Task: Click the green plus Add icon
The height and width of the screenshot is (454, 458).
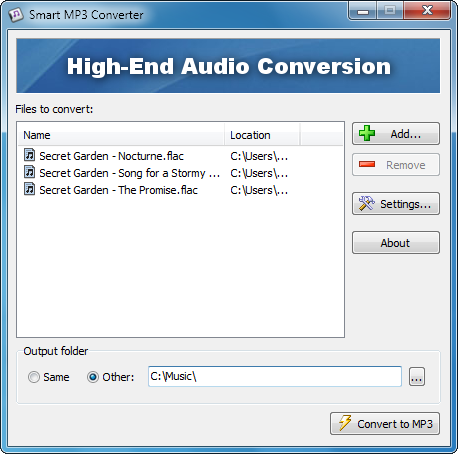Action: point(367,133)
